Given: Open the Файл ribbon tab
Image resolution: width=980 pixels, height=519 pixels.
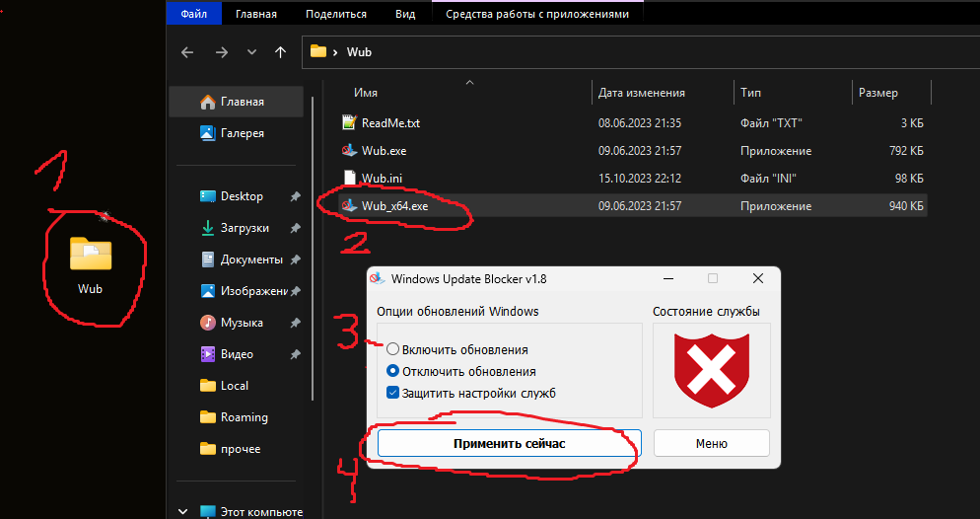Looking at the screenshot, I should click(x=193, y=14).
